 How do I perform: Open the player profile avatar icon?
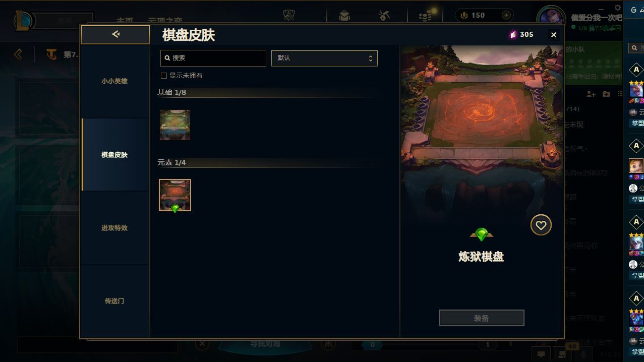point(551,17)
